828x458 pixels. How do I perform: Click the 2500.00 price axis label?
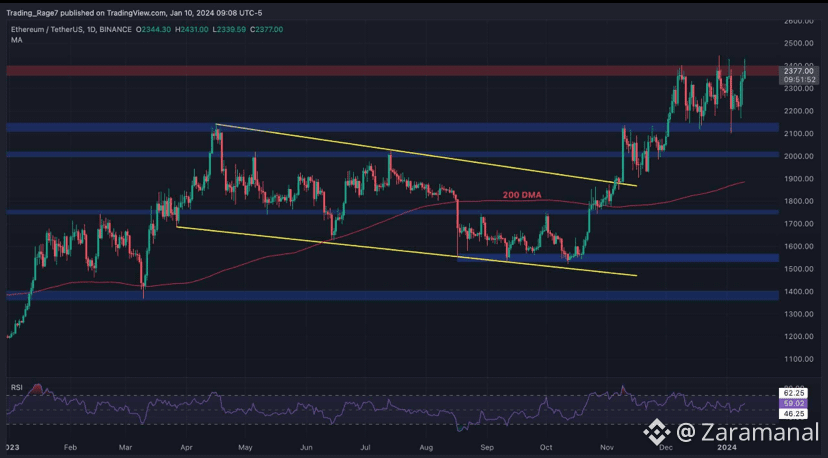[x=798, y=43]
